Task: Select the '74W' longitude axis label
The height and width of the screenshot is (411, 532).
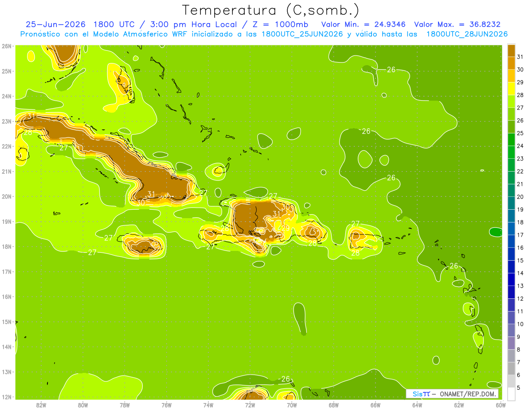Action: [208, 405]
